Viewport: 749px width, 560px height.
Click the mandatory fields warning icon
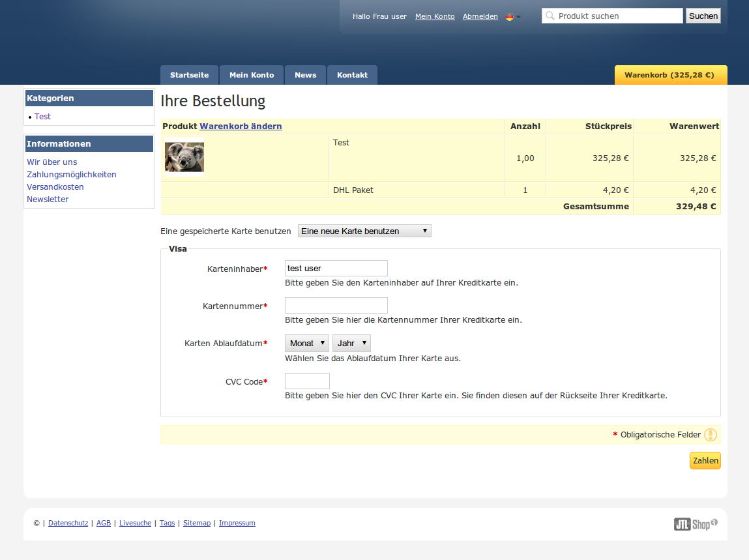[710, 435]
